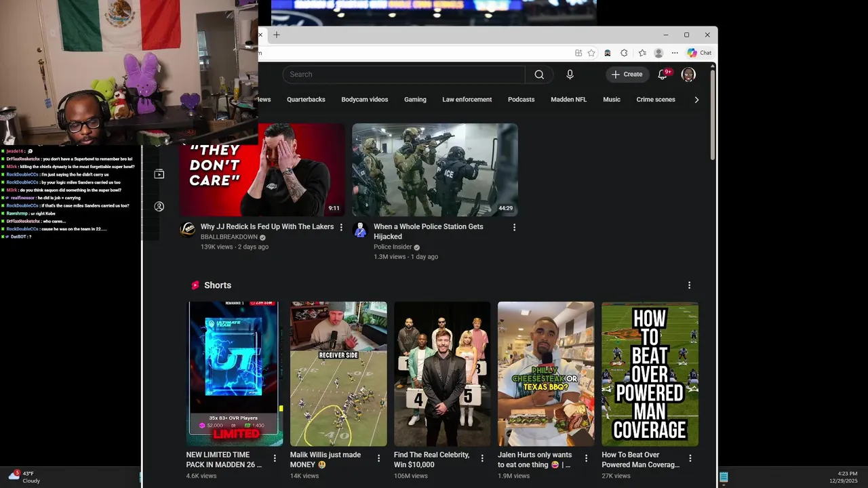Click the notepad app icon on taskbar
The image size is (868, 488).
click(724, 477)
